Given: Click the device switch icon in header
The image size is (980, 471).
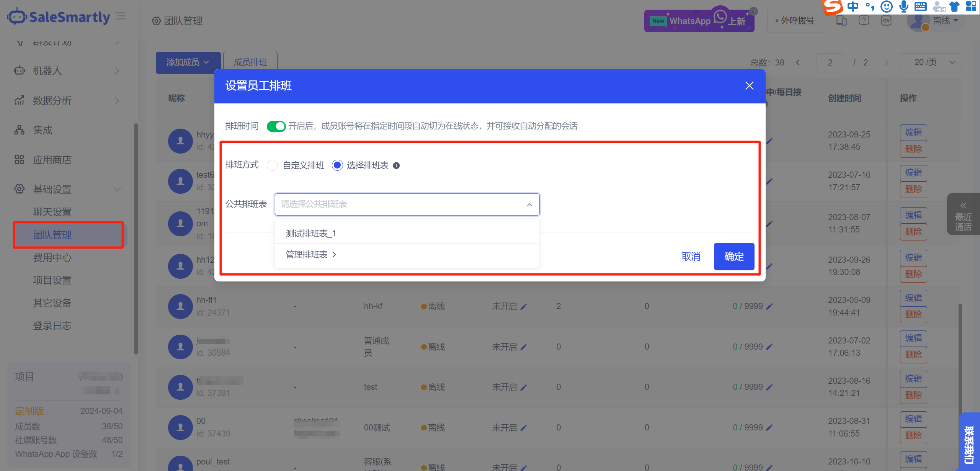Looking at the screenshot, I should [841, 21].
